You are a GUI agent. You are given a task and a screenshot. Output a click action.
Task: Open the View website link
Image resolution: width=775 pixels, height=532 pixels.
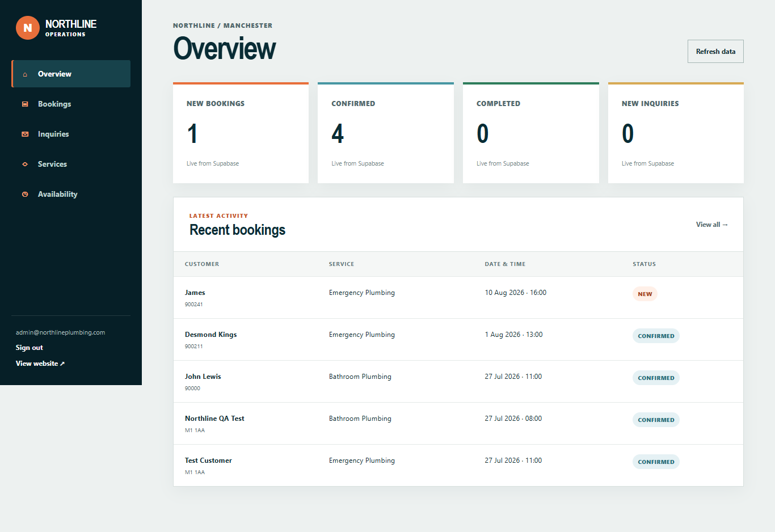pyautogui.click(x=40, y=364)
